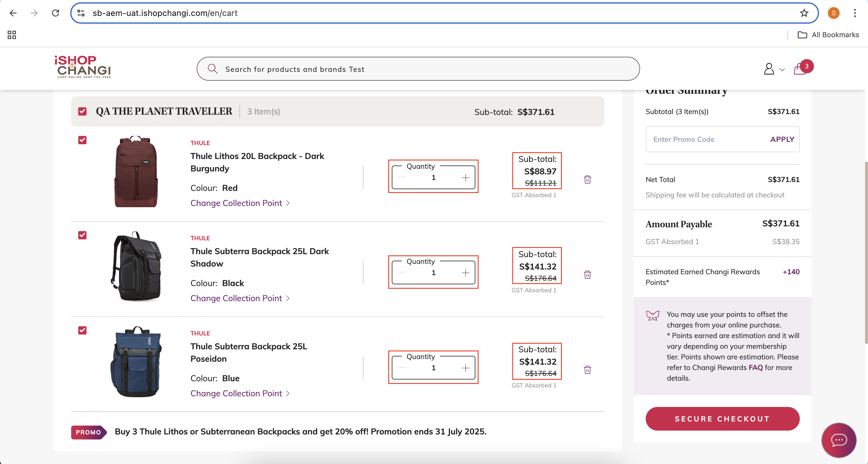
Task: Expand the account dropdown chevron
Action: tap(782, 70)
